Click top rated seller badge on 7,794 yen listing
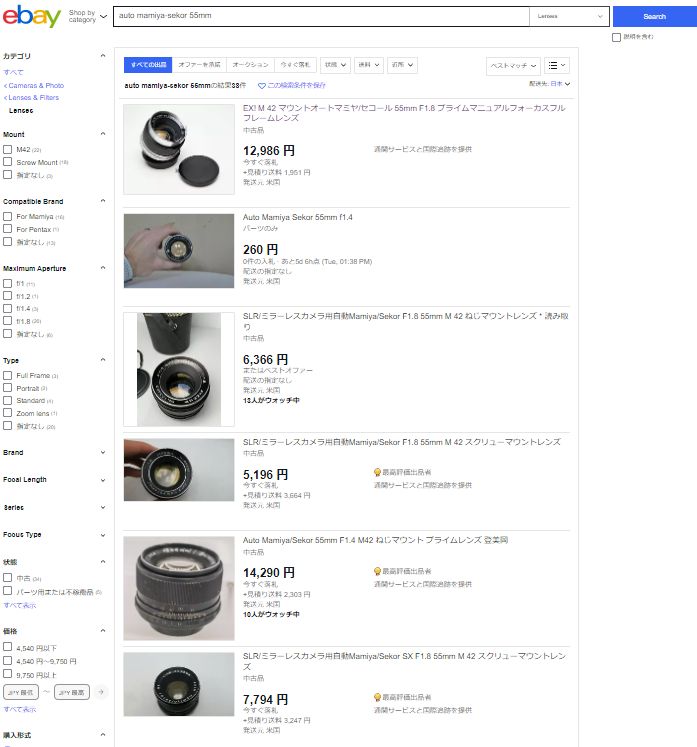697x747 pixels. pos(378,696)
